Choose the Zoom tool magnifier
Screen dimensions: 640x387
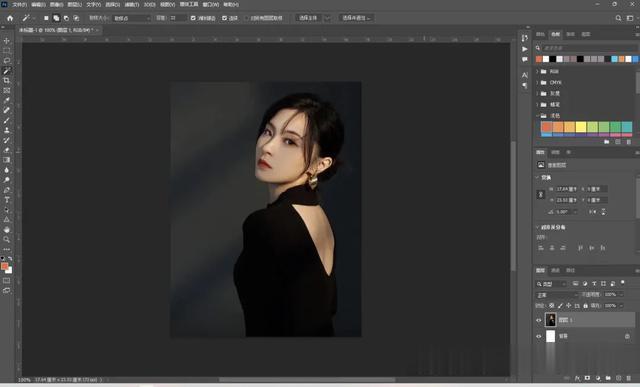pos(7,240)
